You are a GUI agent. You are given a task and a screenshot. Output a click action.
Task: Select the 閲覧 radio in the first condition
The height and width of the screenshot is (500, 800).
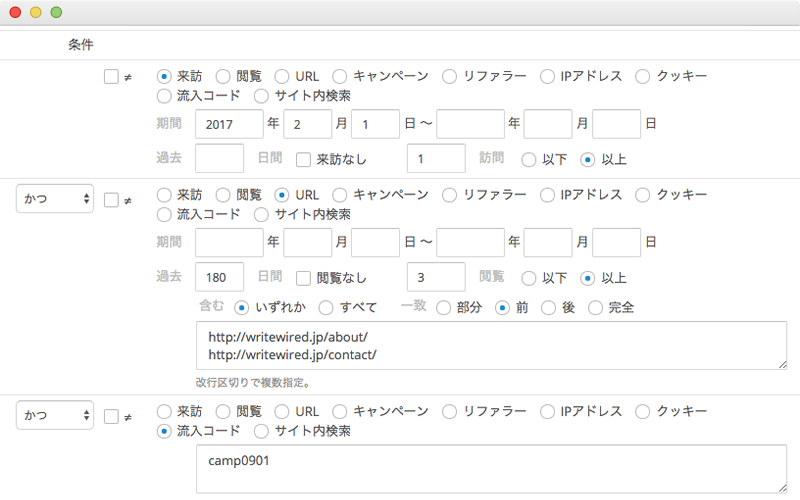pyautogui.click(x=223, y=77)
